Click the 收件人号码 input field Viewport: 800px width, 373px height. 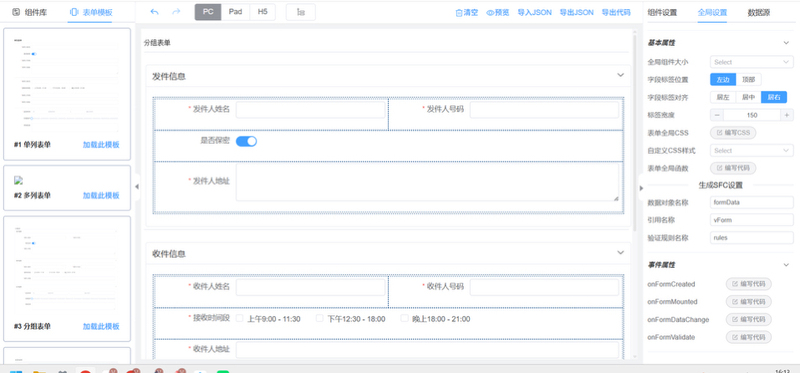pyautogui.click(x=544, y=287)
